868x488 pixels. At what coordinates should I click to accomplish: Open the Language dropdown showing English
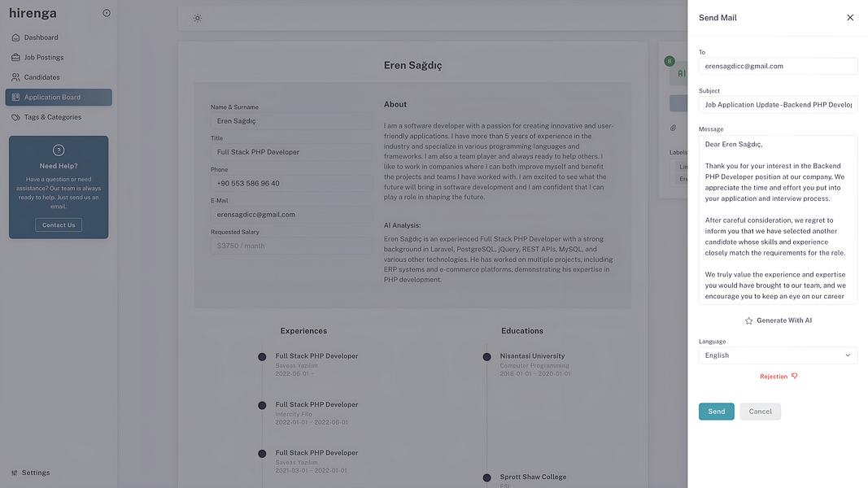coord(778,355)
